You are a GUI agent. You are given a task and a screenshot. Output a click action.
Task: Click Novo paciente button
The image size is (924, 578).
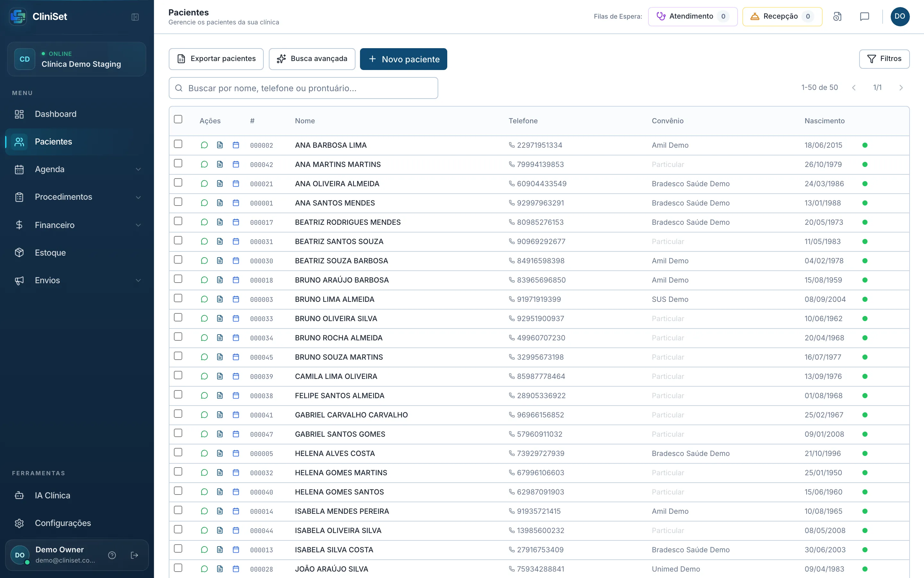click(404, 59)
